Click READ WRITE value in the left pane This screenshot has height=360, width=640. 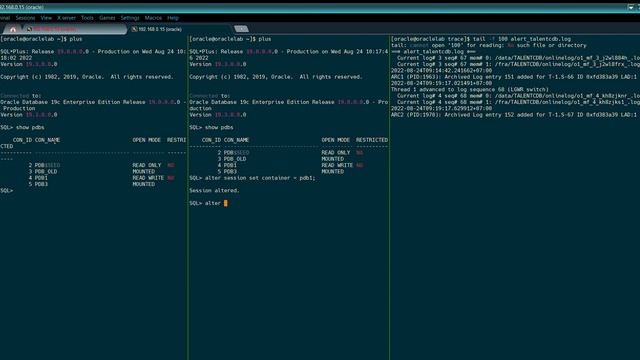click(148, 178)
